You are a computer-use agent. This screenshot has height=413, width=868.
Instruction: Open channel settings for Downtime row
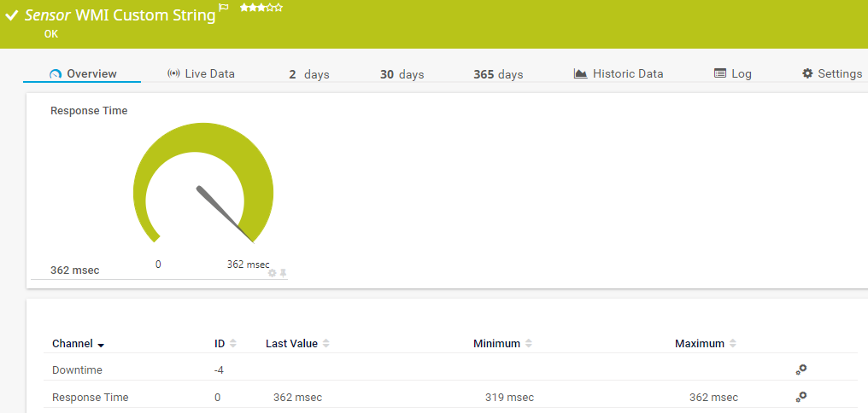801,369
